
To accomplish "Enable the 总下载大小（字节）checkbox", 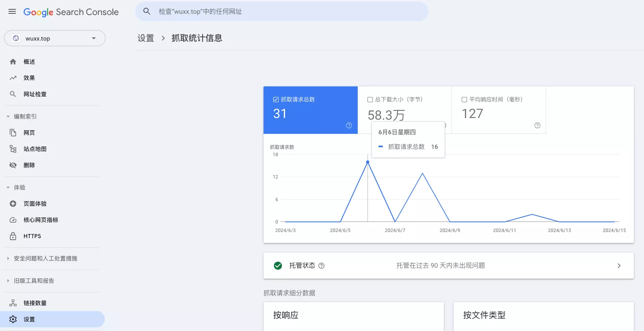I will click(370, 99).
